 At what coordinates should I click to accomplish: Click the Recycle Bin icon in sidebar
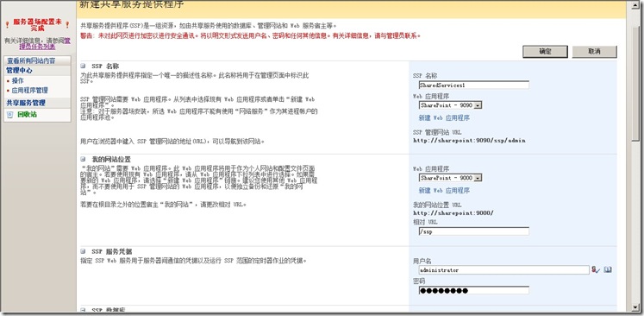tap(10, 115)
